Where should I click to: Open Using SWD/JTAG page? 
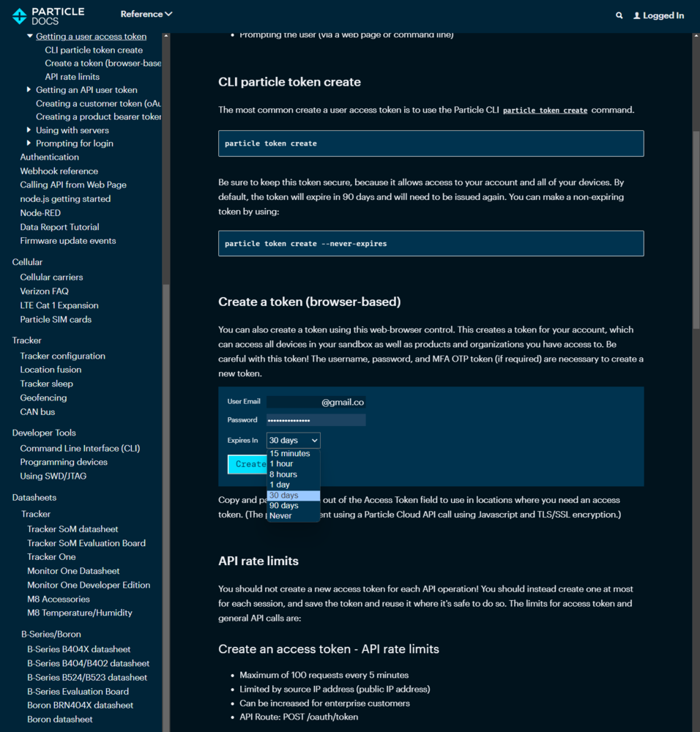53,476
